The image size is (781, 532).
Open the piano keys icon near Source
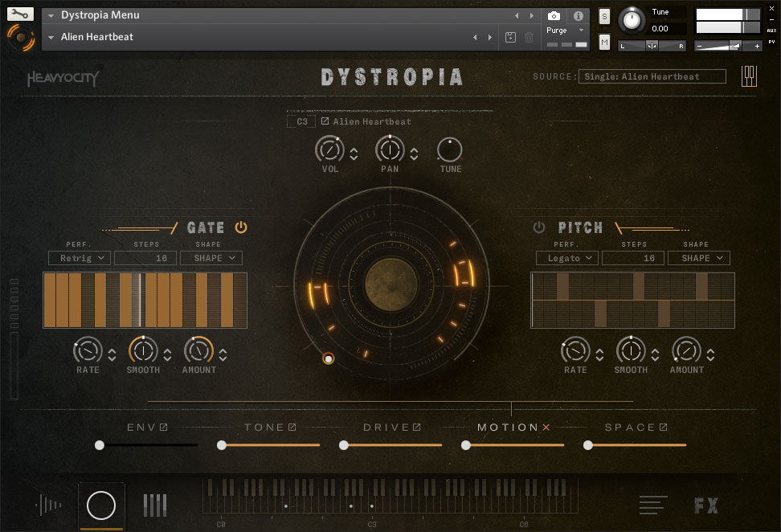(x=749, y=76)
